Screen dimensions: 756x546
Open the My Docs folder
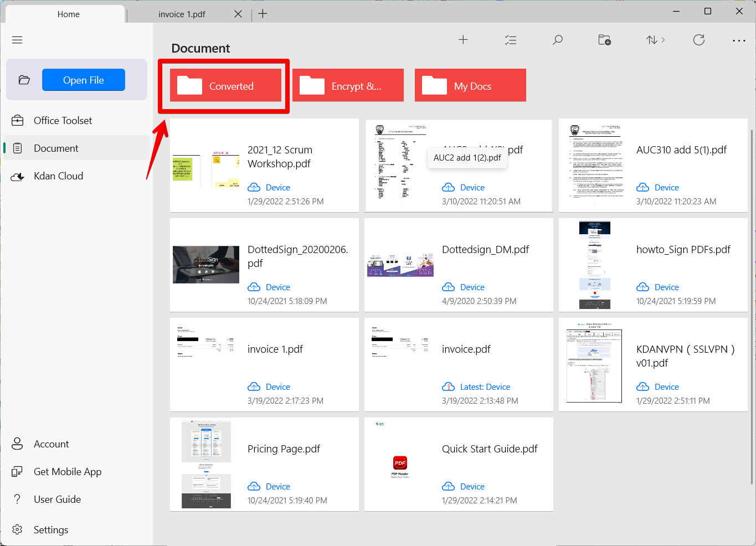pyautogui.click(x=470, y=86)
